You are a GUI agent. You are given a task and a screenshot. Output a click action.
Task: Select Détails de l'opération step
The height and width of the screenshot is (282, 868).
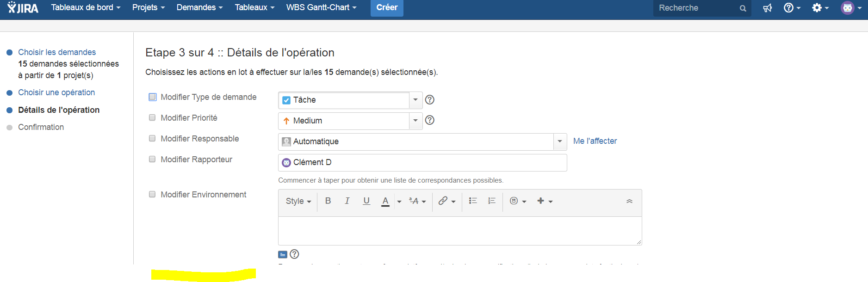click(59, 110)
